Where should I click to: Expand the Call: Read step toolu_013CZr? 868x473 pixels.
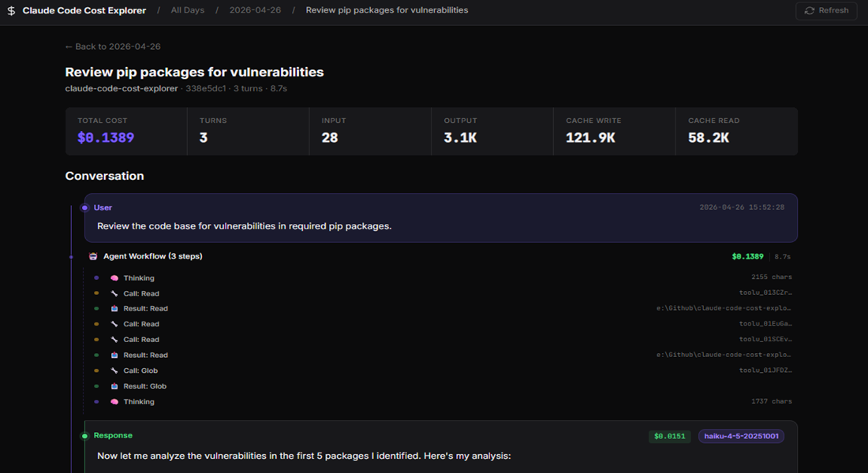pyautogui.click(x=443, y=294)
